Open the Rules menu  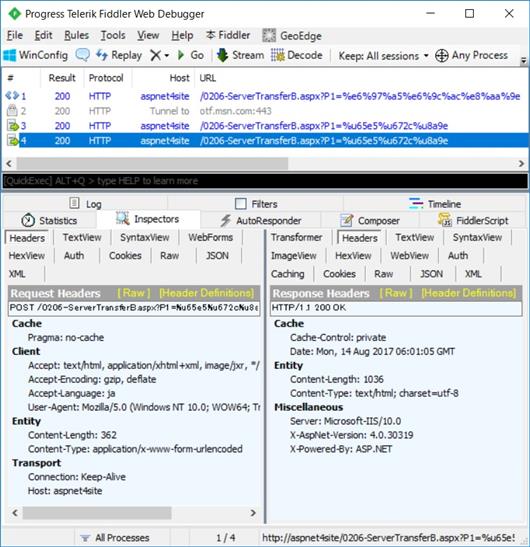76,35
